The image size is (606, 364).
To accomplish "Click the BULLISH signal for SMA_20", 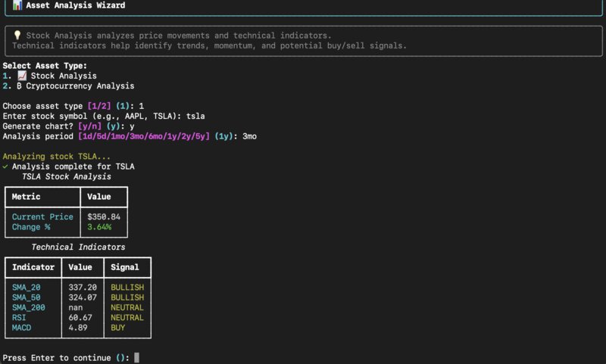I will coord(127,287).
